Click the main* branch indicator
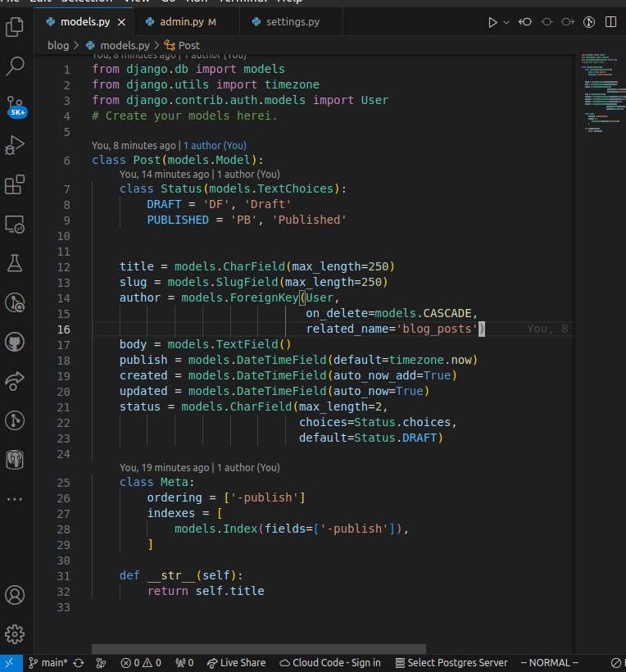The width and height of the screenshot is (626, 672). (x=48, y=663)
